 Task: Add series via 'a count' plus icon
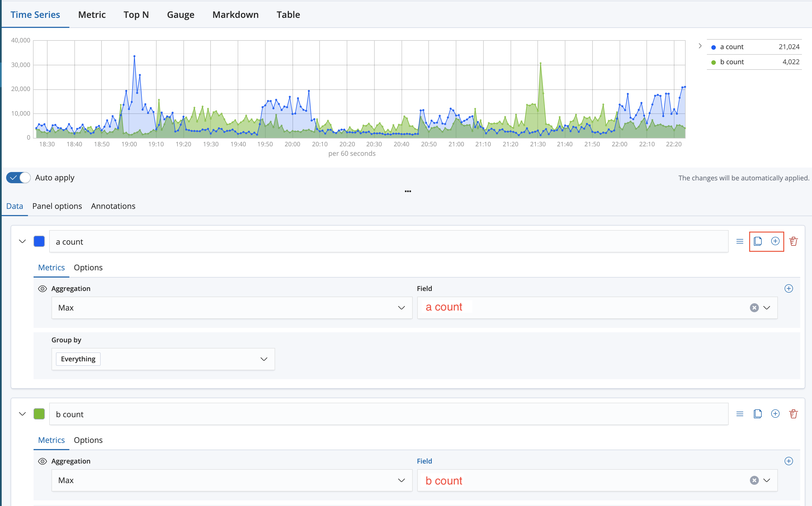[775, 241]
